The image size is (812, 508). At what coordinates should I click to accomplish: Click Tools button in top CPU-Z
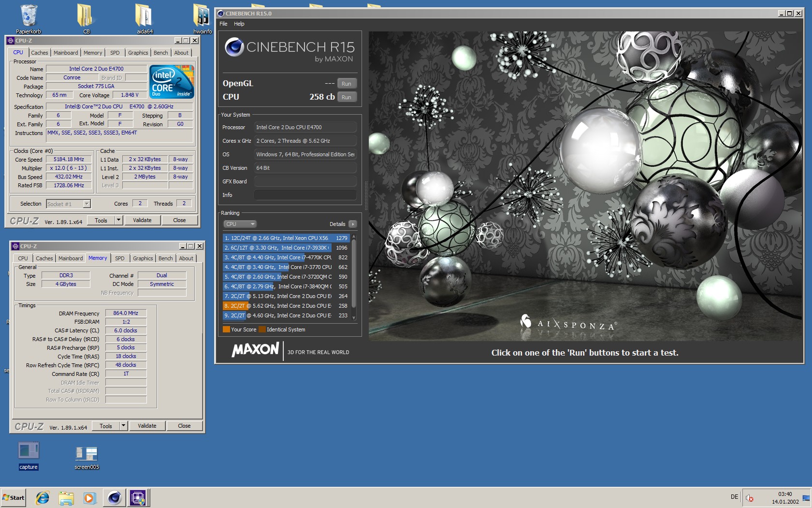tap(101, 220)
